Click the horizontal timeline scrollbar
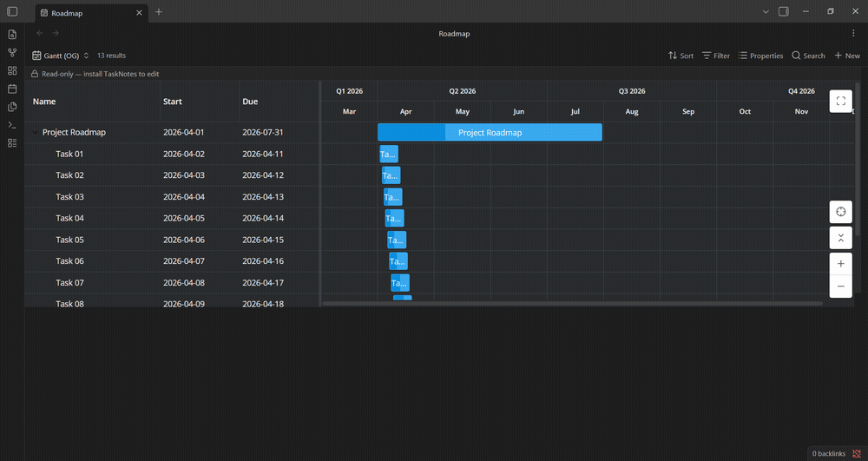The image size is (868, 461). click(x=572, y=303)
